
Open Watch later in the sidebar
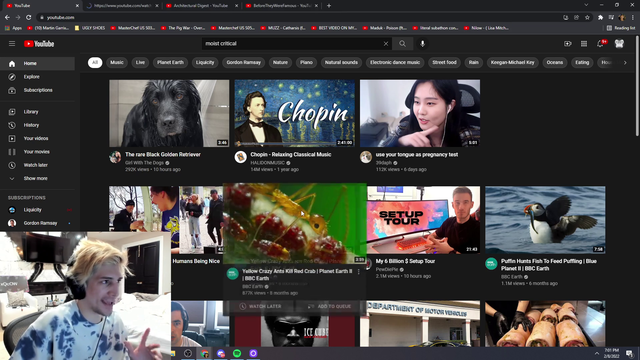tap(38, 165)
